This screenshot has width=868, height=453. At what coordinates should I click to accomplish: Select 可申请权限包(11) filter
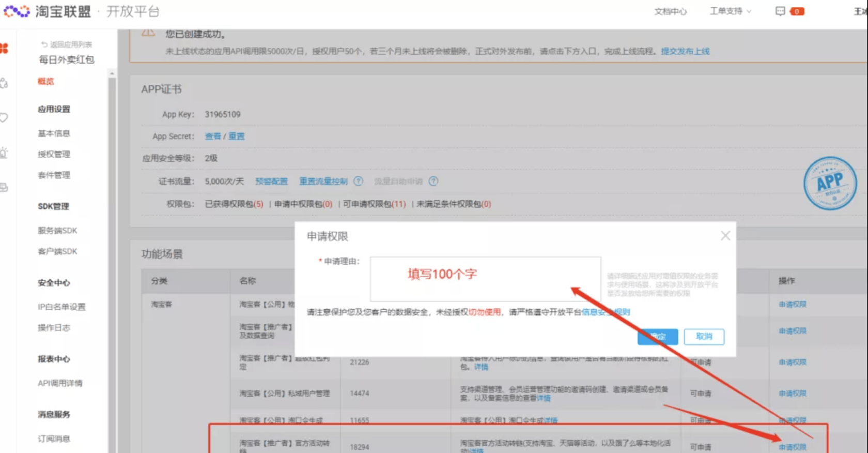tap(375, 204)
